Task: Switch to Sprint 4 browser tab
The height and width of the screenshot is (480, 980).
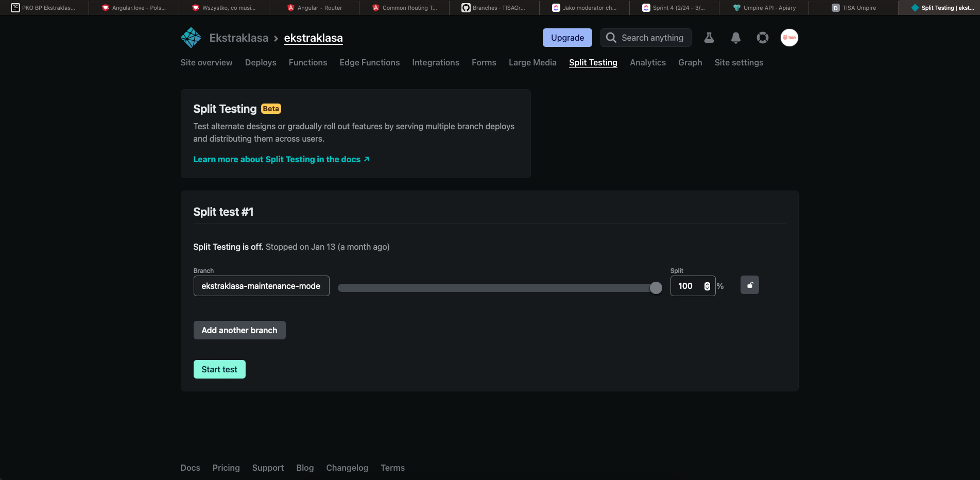Action: click(x=674, y=8)
